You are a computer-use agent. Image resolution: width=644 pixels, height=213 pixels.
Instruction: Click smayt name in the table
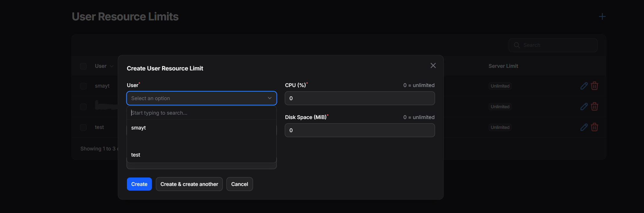[102, 86]
